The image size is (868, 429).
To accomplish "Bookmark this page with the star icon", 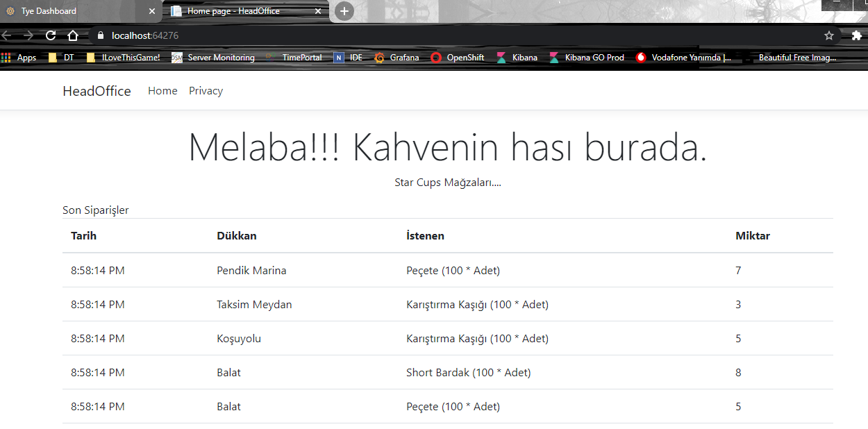I will point(828,35).
